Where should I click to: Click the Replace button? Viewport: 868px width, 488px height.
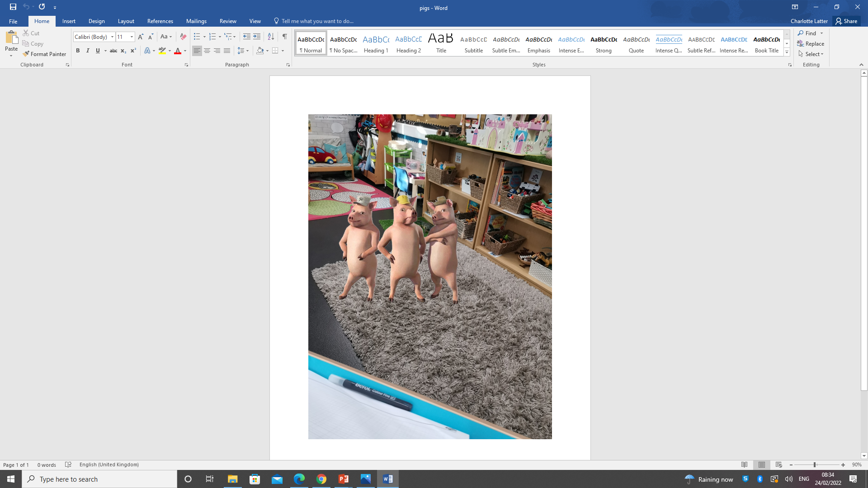point(811,43)
